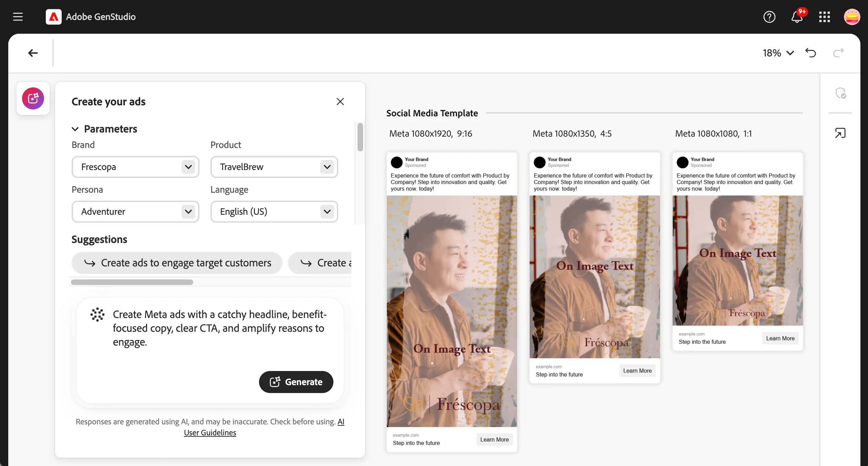Click Step into the future on 4:5 ad
The height and width of the screenshot is (466, 868).
click(559, 374)
